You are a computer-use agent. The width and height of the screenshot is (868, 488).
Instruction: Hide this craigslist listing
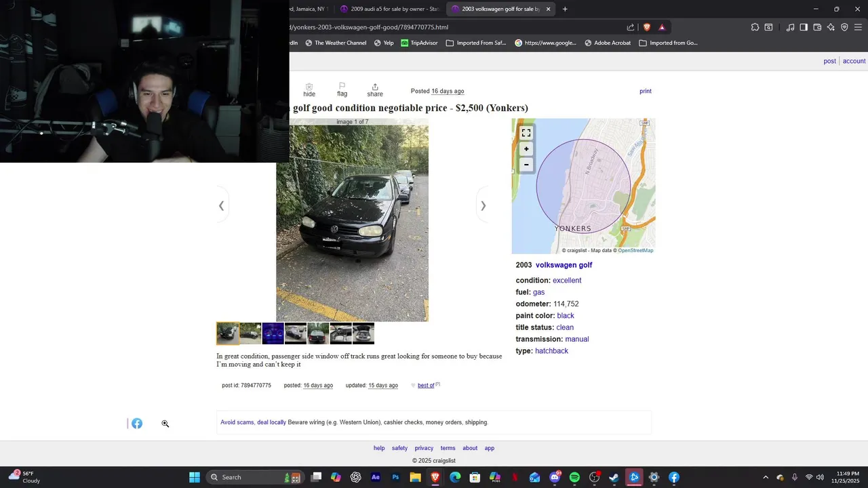[309, 90]
